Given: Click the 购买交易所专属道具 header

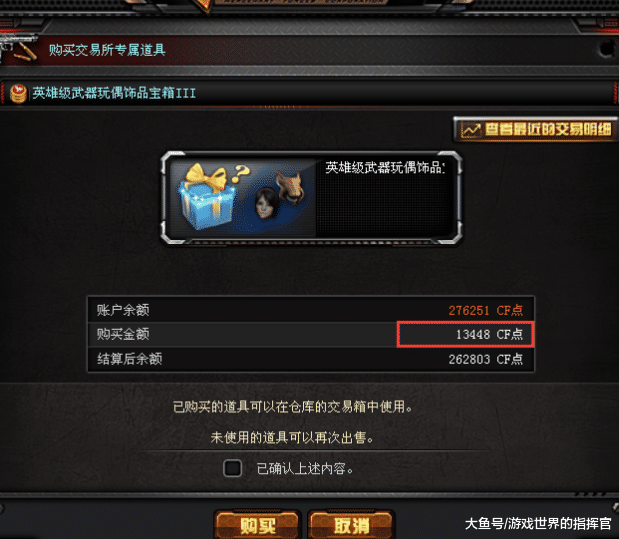Looking at the screenshot, I should coord(107,50).
